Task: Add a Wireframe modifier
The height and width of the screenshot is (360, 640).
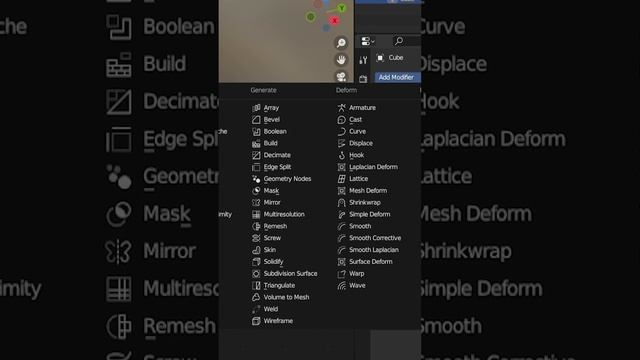Action: 278,321
